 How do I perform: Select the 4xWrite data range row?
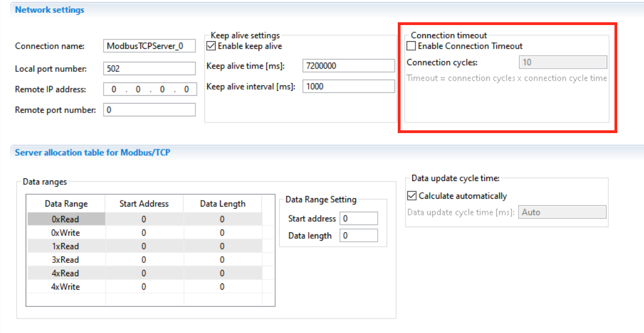pyautogui.click(x=145, y=287)
